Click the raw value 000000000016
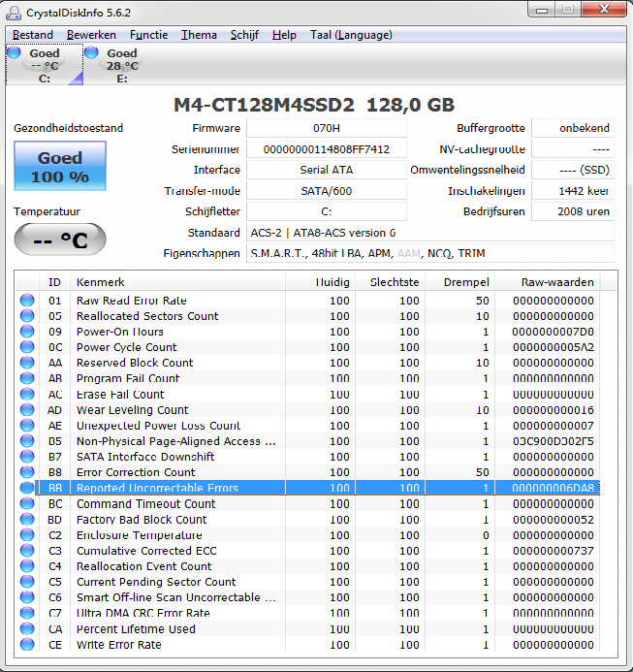Viewport: 633px width, 672px height. click(553, 410)
